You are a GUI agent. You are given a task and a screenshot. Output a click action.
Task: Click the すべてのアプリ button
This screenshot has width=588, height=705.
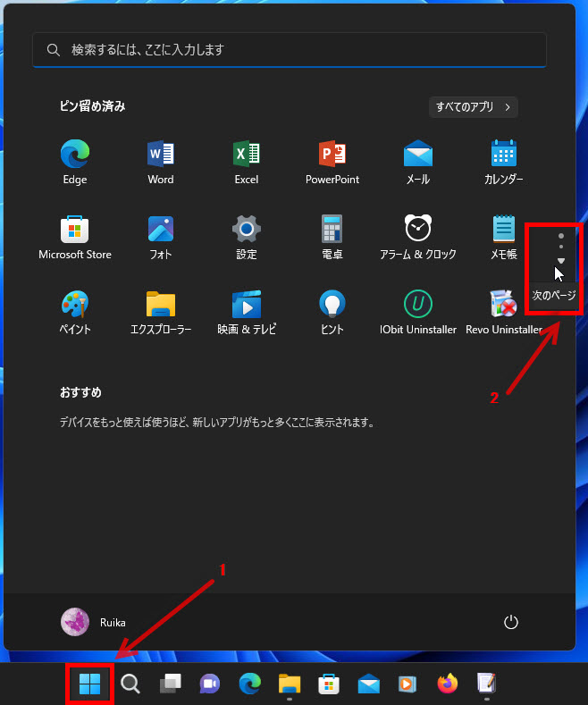[473, 107]
